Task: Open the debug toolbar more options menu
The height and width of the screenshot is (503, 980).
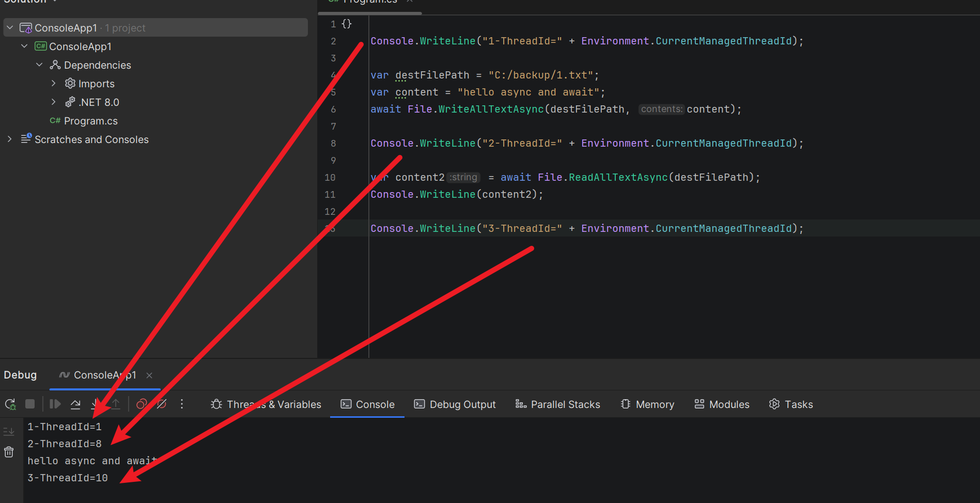Action: click(x=182, y=404)
